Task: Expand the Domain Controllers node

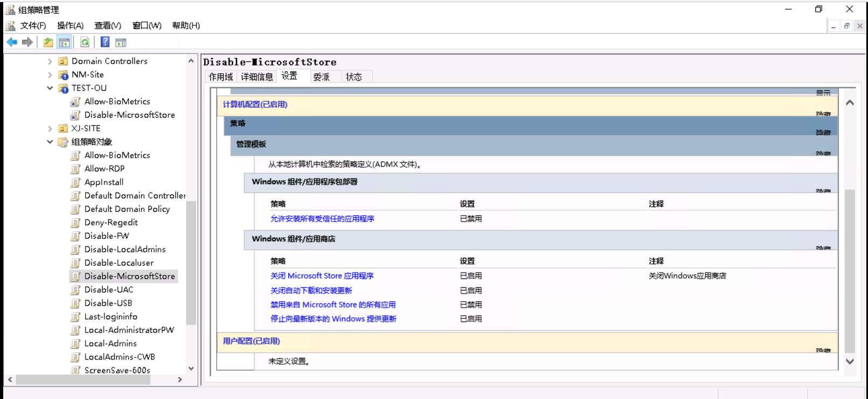Action: click(x=50, y=61)
